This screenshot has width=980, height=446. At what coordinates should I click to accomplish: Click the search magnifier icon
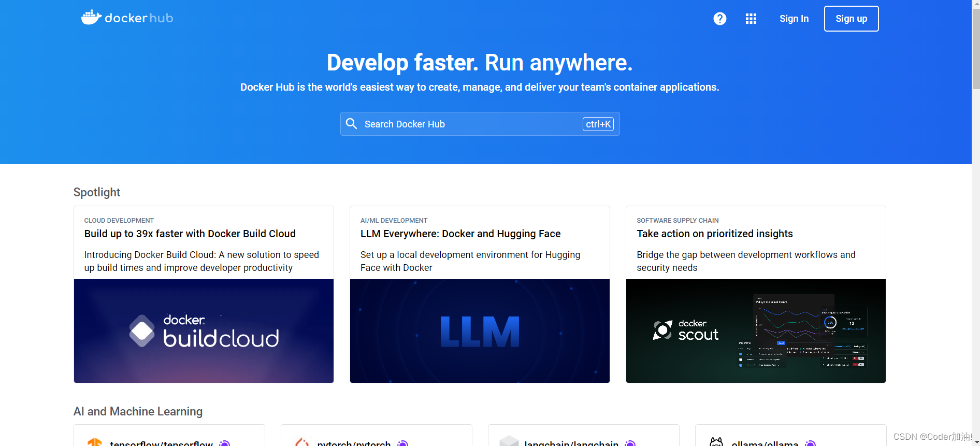coord(352,124)
